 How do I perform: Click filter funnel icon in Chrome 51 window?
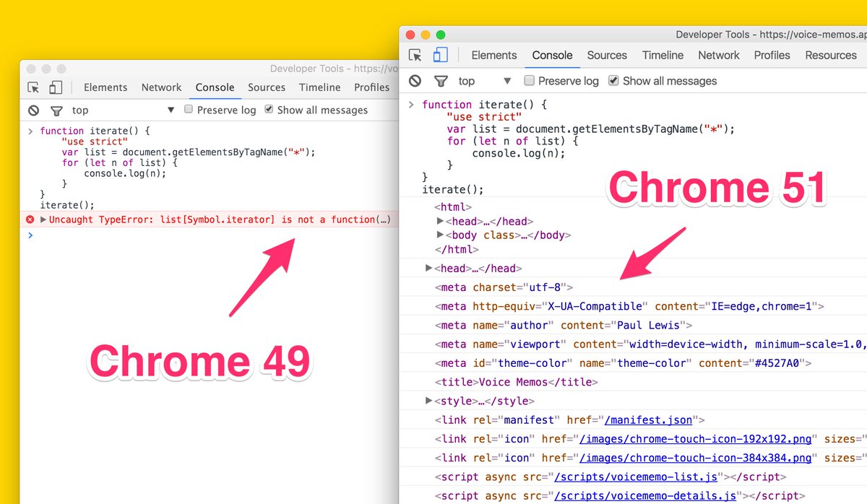click(441, 81)
